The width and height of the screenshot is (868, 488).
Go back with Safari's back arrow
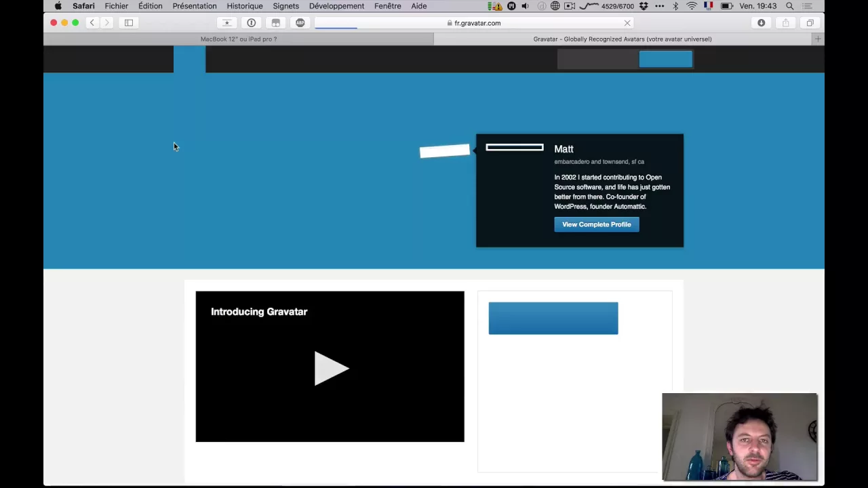tap(92, 23)
